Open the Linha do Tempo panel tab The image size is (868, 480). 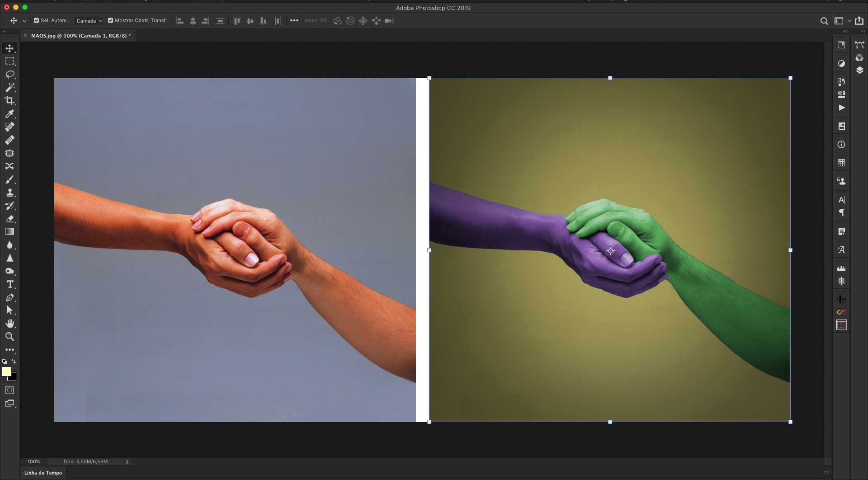[43, 473]
